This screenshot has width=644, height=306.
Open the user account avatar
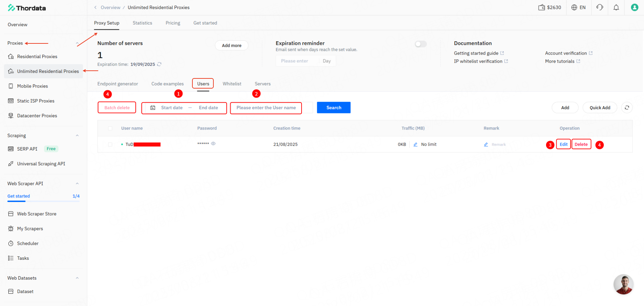[635, 7]
